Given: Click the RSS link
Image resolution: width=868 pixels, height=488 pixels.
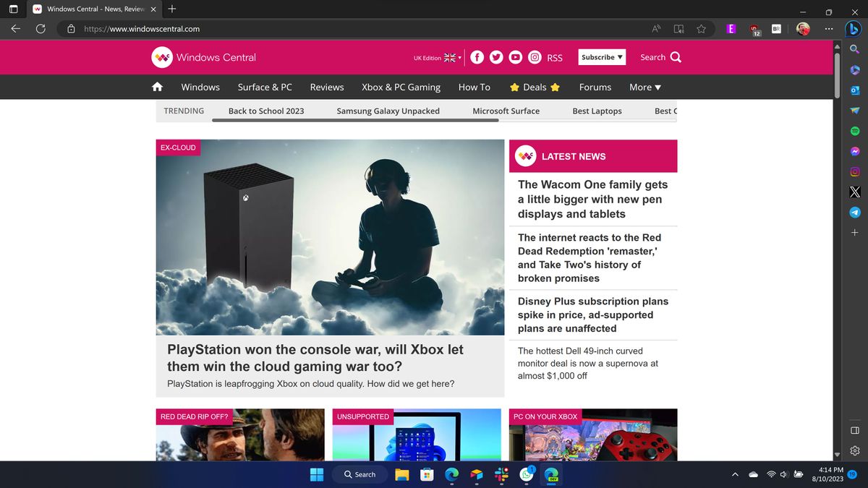Looking at the screenshot, I should 555,58.
